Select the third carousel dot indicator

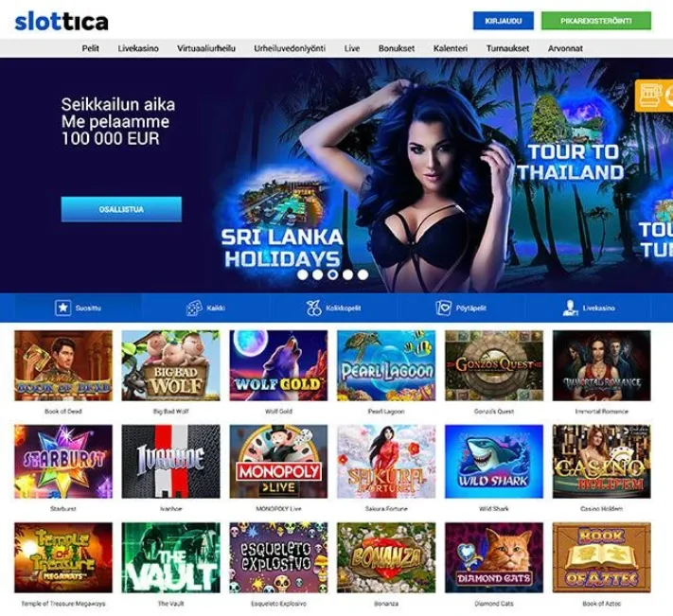332,274
